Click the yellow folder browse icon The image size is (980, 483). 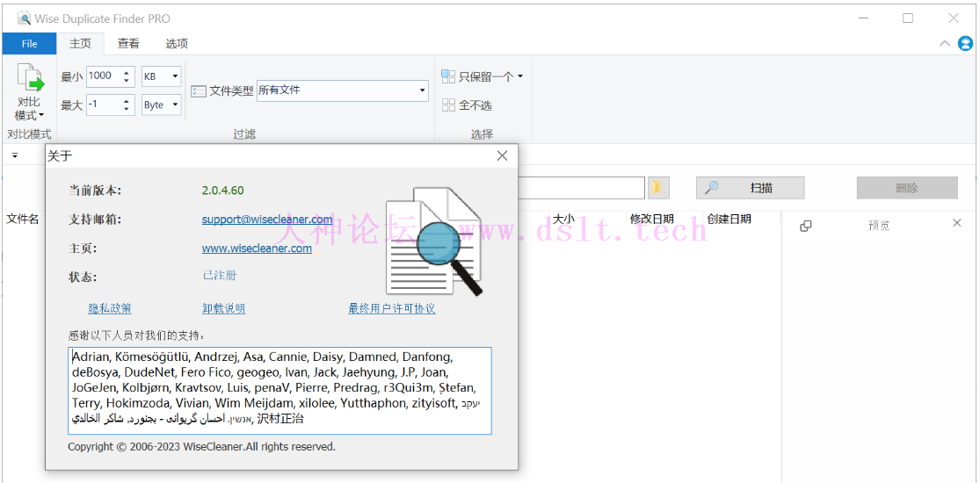click(657, 187)
